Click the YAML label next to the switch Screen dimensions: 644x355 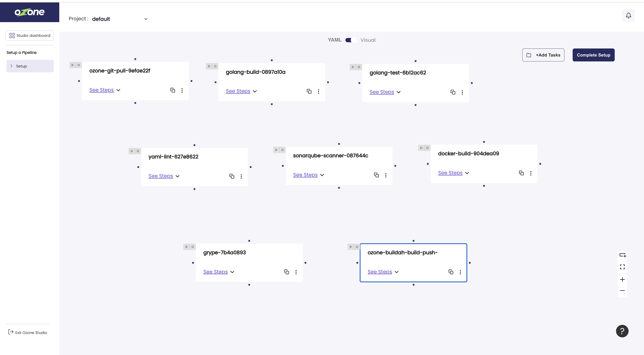click(334, 40)
